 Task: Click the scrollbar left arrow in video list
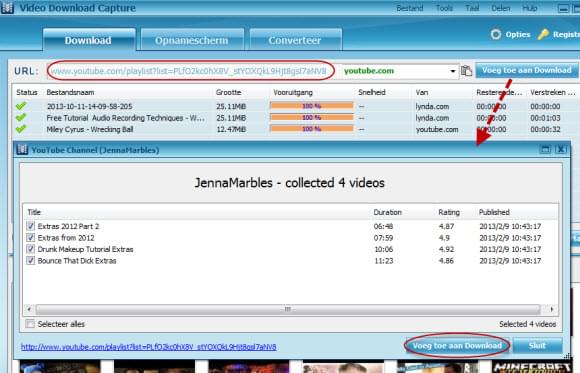[x=29, y=309]
